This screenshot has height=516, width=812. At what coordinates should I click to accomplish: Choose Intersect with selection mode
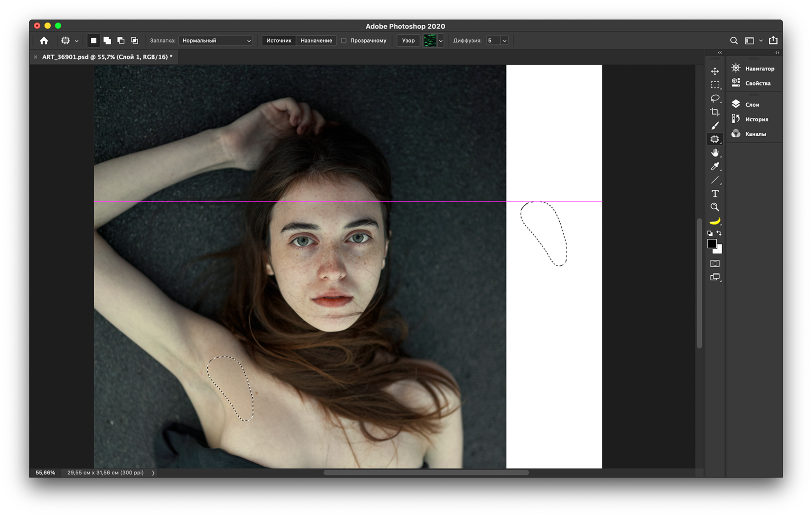click(x=134, y=41)
